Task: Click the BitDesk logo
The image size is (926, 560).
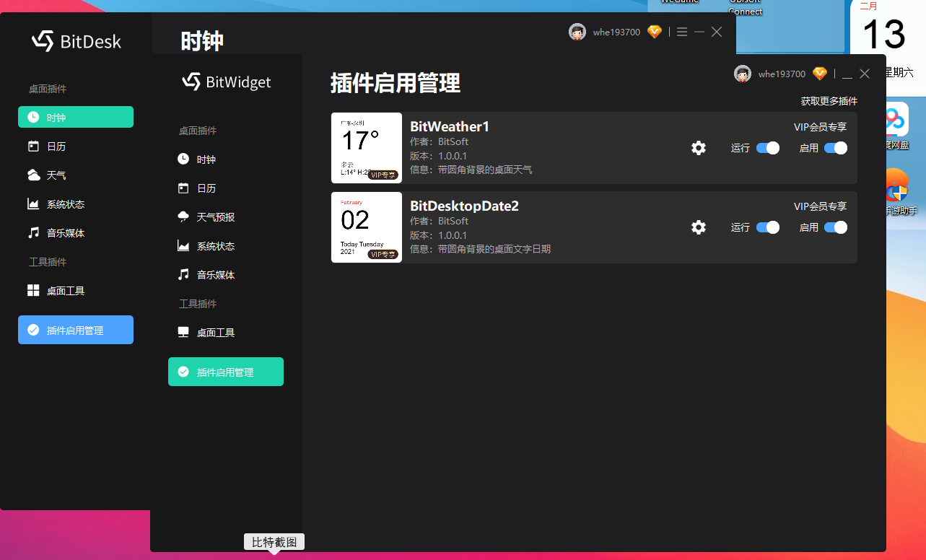Action: (x=77, y=40)
